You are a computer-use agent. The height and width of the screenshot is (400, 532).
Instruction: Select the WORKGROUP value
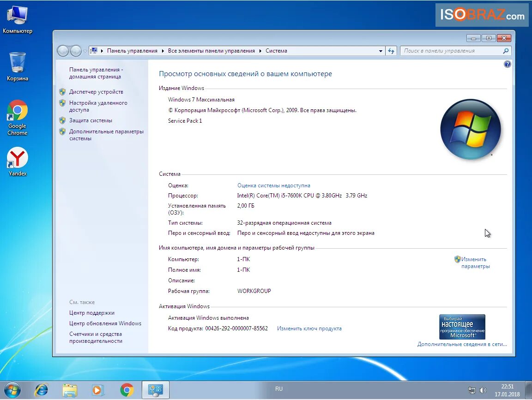(254, 291)
